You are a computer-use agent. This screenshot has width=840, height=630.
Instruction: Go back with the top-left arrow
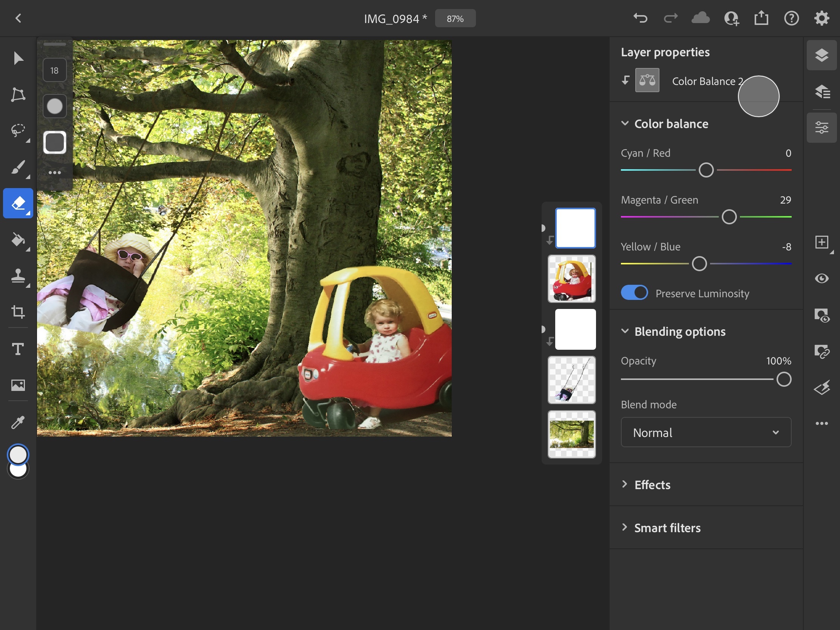coord(18,18)
